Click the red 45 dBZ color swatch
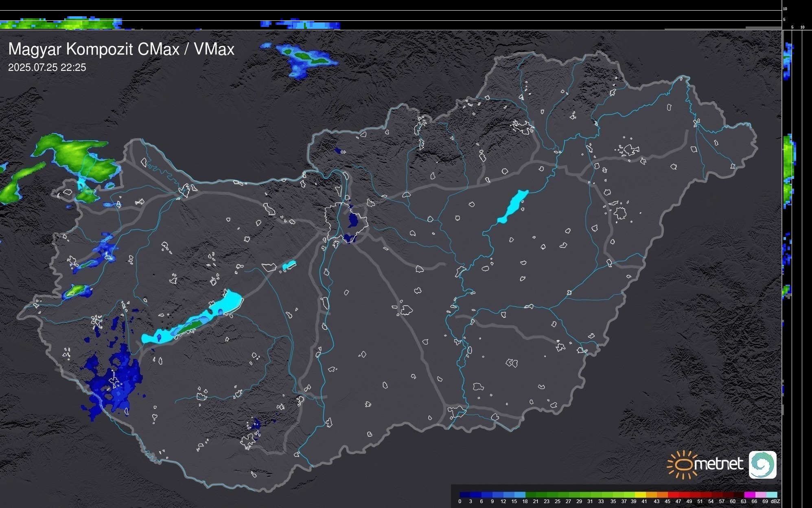The width and height of the screenshot is (812, 508). pos(672,495)
